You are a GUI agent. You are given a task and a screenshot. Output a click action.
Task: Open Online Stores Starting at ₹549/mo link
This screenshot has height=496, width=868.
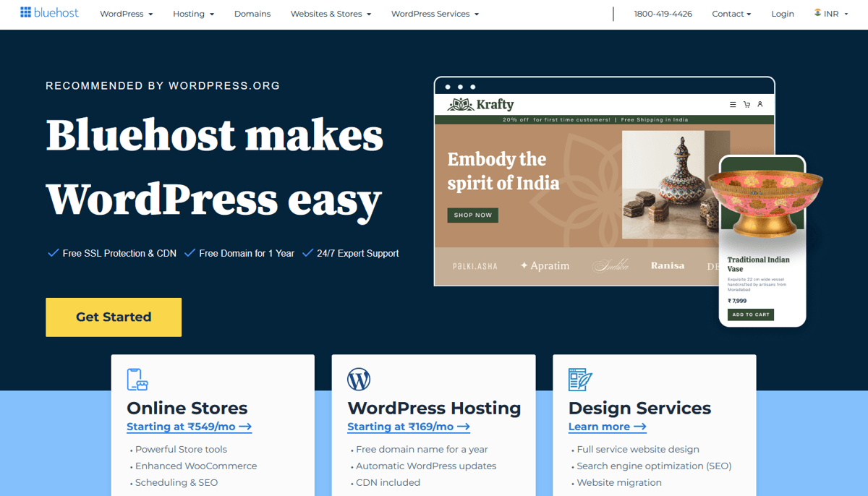pyautogui.click(x=189, y=427)
